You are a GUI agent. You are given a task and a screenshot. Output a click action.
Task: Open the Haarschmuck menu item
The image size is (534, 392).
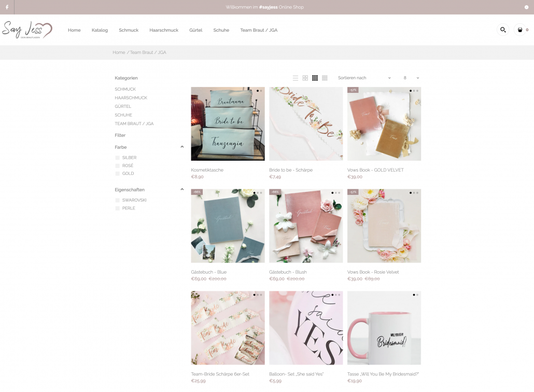click(164, 30)
